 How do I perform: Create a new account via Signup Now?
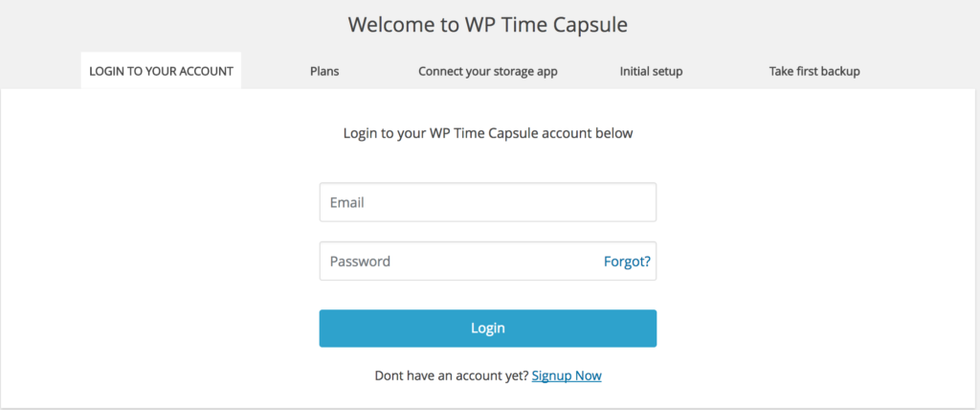(x=567, y=376)
